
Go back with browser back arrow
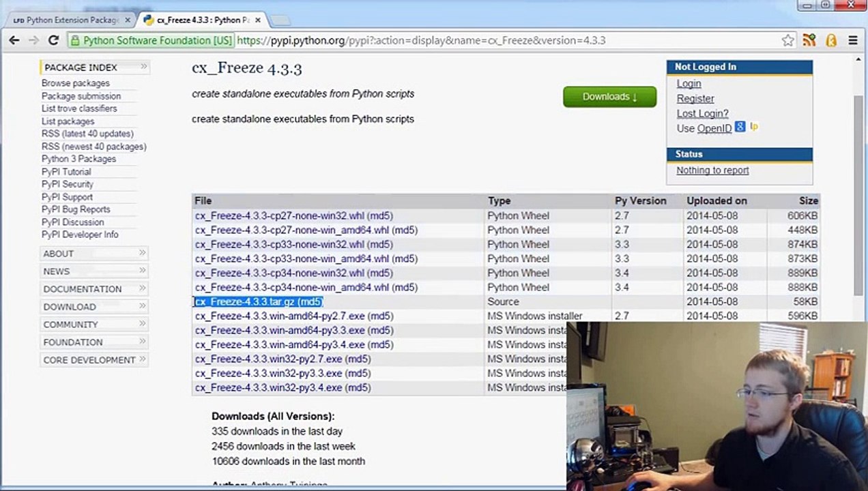point(14,40)
